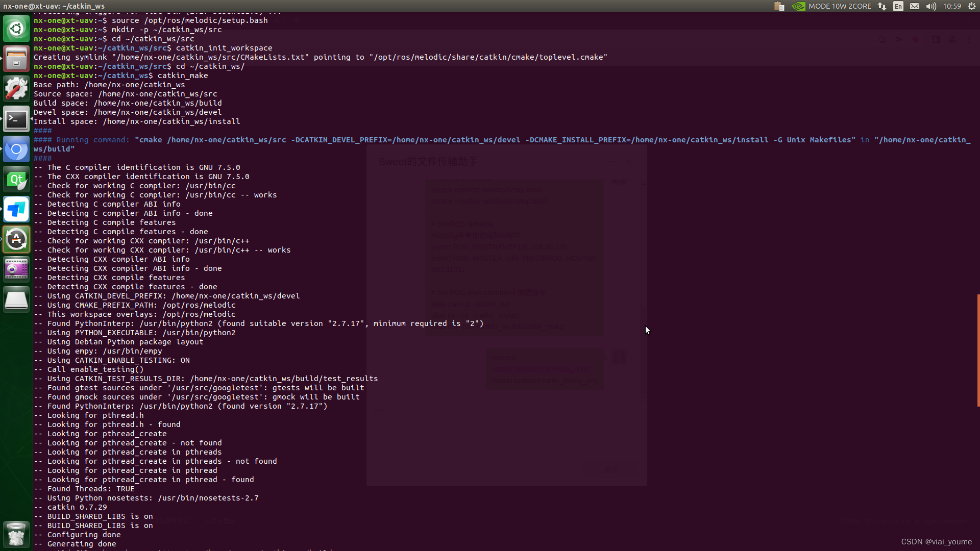Click 'Creating symlink' output line

(321, 57)
